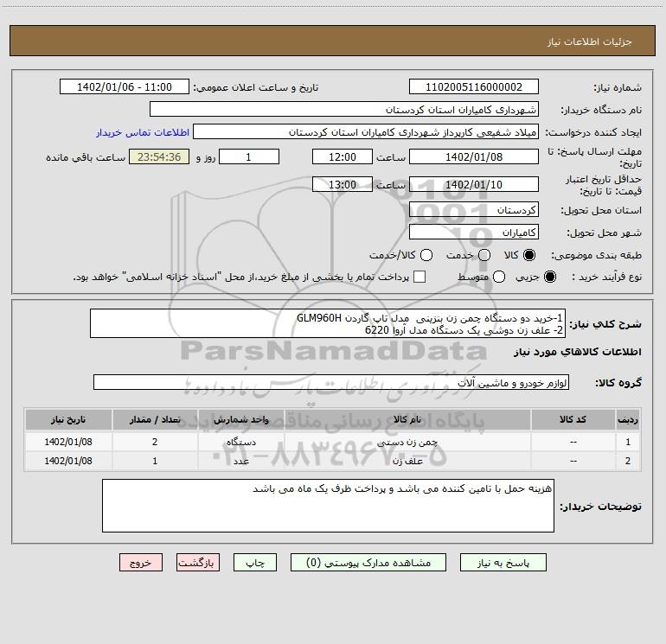Click the remaining time countdown 23:54:36
The image size is (666, 644).
point(159,156)
